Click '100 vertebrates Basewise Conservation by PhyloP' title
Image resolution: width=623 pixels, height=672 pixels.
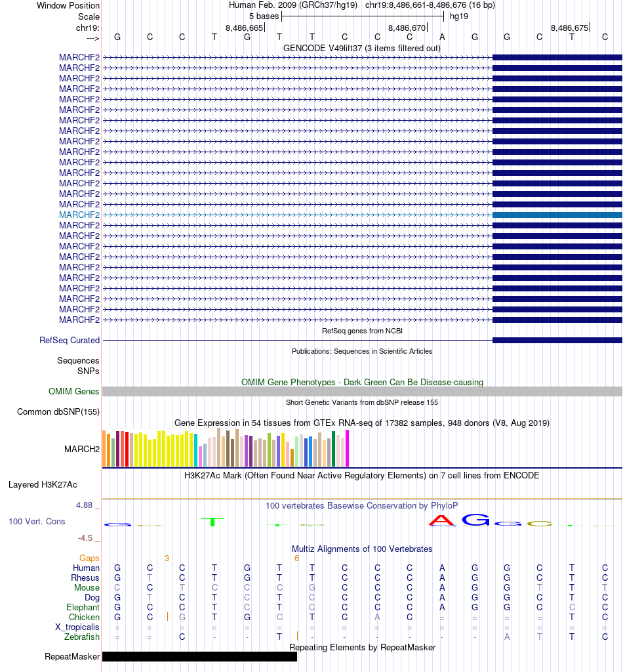pos(362,506)
